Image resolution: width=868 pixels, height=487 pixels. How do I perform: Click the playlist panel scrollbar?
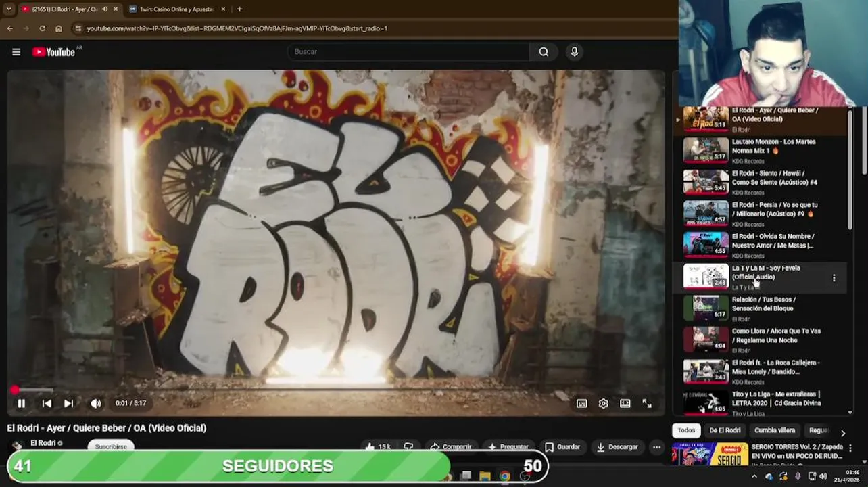(x=850, y=169)
